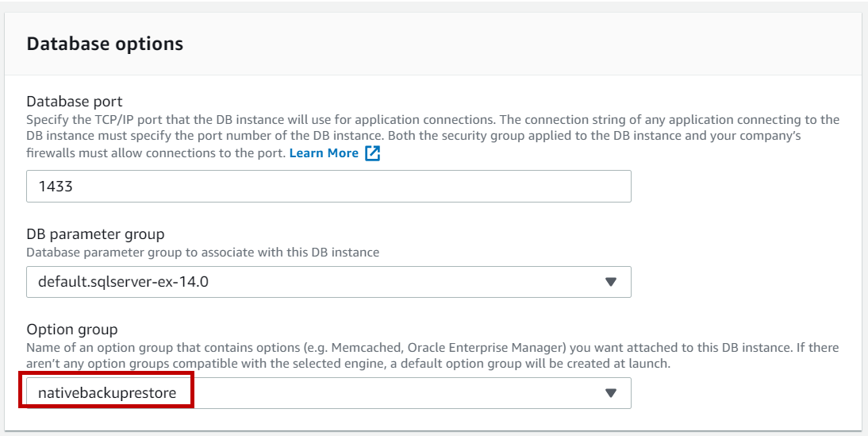Click the blank middle of the Option group box
Screen dimensions: 868x436
pos(397,393)
